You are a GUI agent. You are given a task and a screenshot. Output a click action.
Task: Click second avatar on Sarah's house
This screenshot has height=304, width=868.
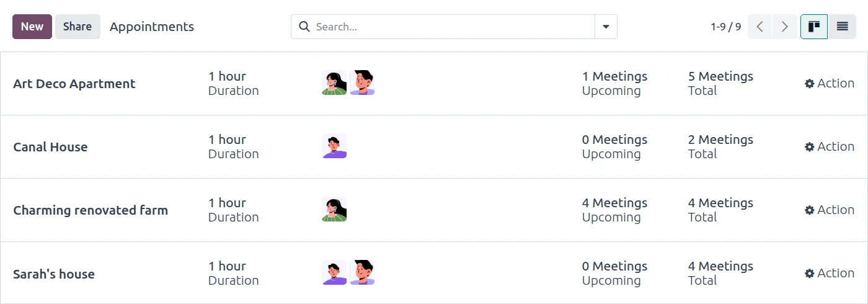[362, 273]
